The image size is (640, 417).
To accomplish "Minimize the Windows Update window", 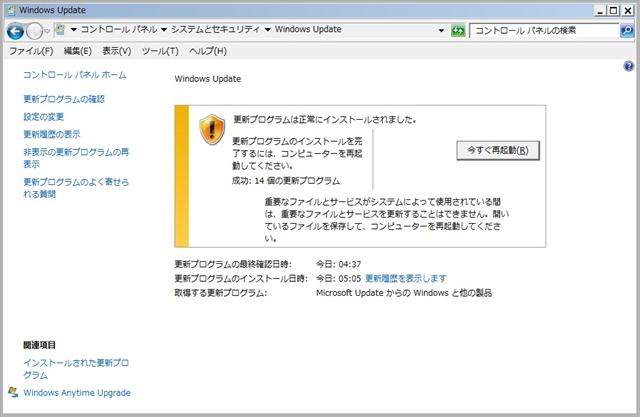I will (600, 11).
